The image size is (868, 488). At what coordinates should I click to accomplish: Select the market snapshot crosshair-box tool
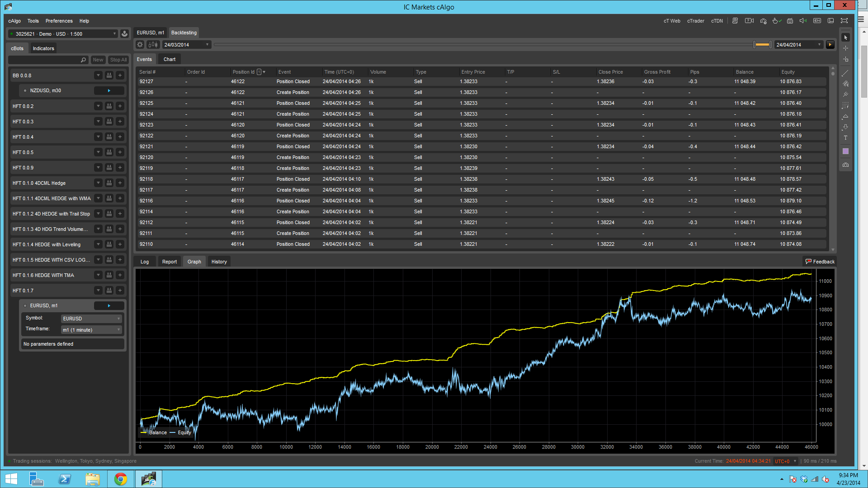pos(845,59)
